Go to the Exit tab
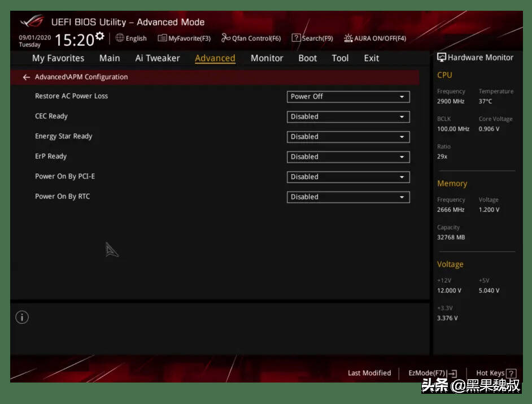This screenshot has height=404, width=532. (372, 58)
